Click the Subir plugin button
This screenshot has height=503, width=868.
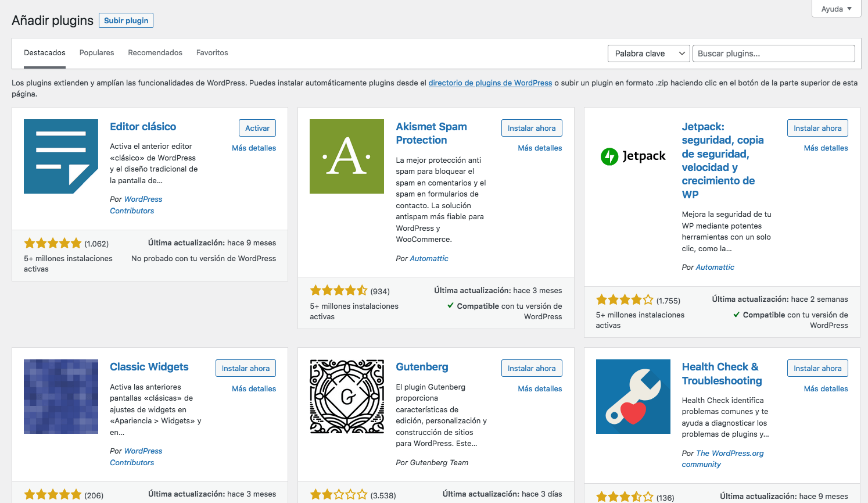(x=125, y=20)
